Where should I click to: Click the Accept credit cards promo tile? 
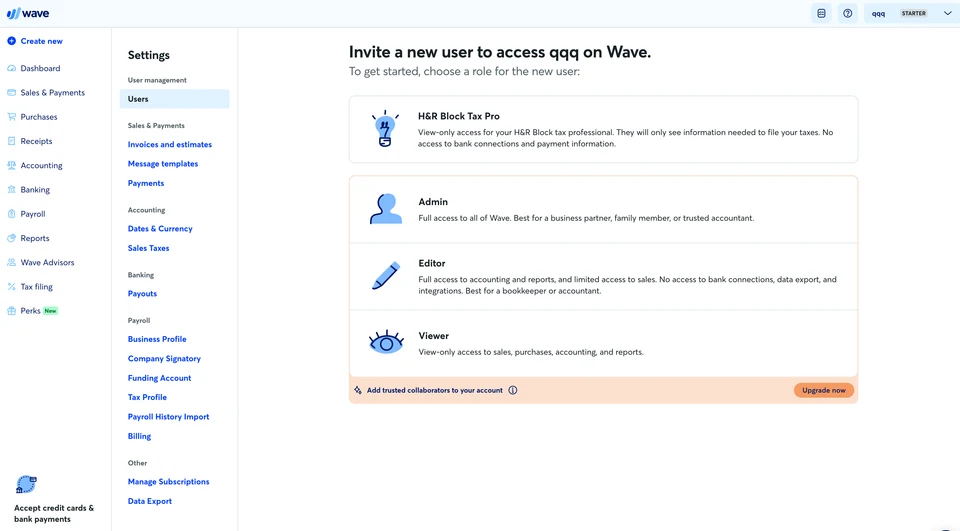55,500
